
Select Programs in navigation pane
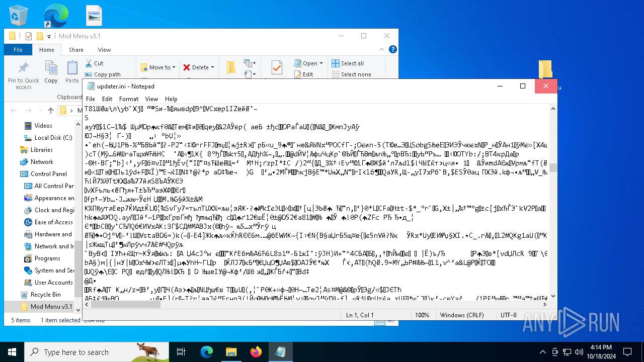click(x=47, y=258)
